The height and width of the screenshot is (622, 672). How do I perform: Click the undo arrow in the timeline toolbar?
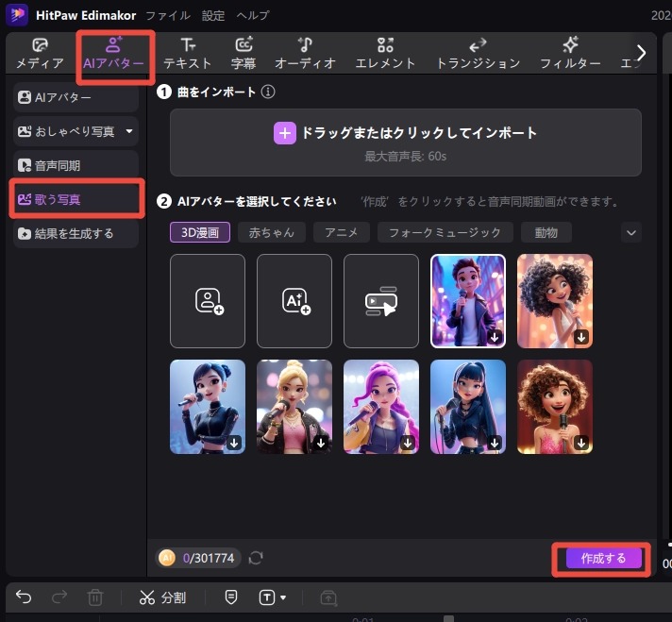[x=25, y=597]
